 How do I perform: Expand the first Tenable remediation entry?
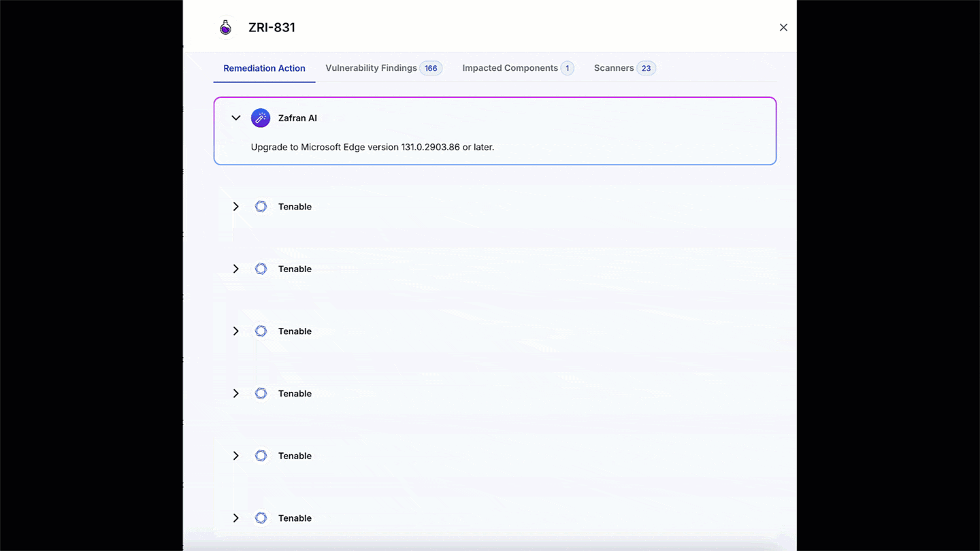[x=236, y=207]
